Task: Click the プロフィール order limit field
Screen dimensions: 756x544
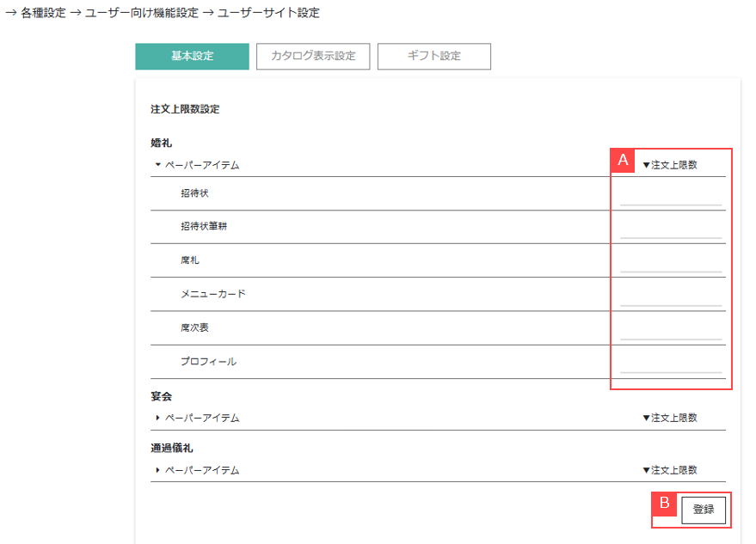Action: pyautogui.click(x=670, y=364)
